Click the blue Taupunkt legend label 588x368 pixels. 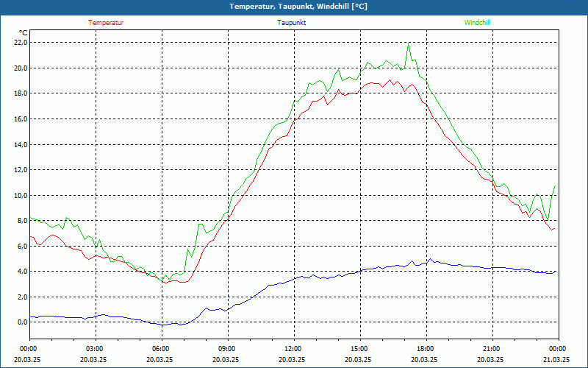291,23
